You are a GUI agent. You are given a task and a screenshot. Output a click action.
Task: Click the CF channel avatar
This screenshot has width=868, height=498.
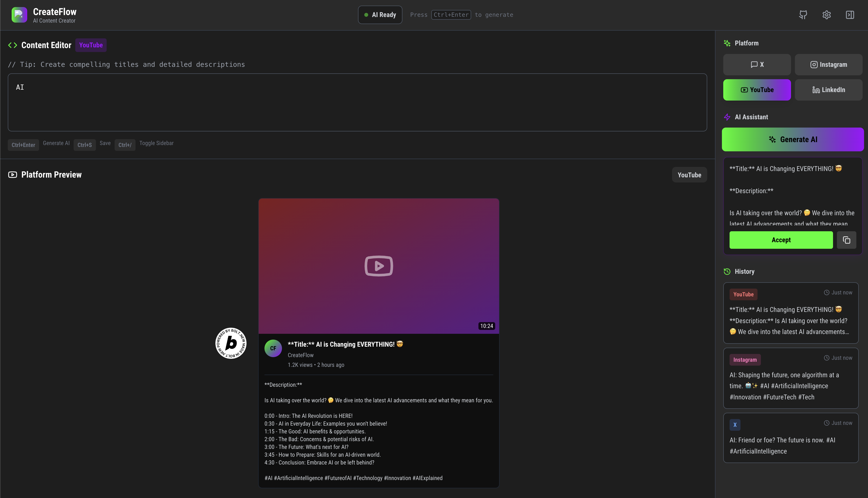[x=273, y=348]
